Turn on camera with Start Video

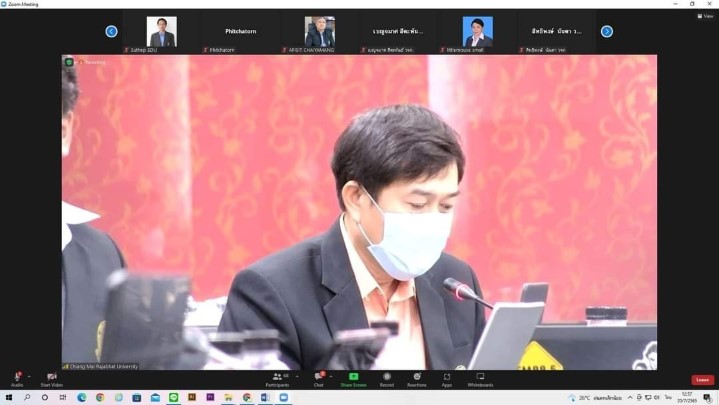(x=51, y=379)
